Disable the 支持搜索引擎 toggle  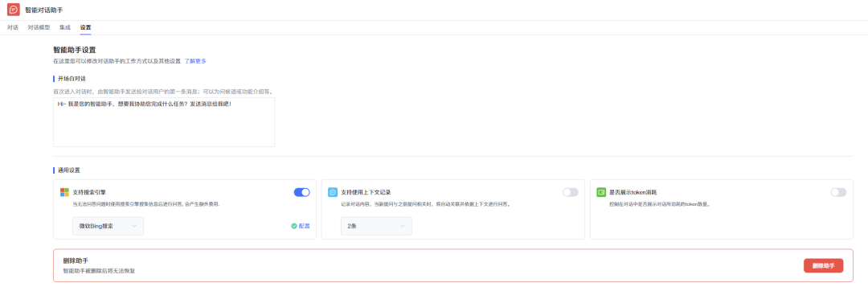[x=301, y=192]
